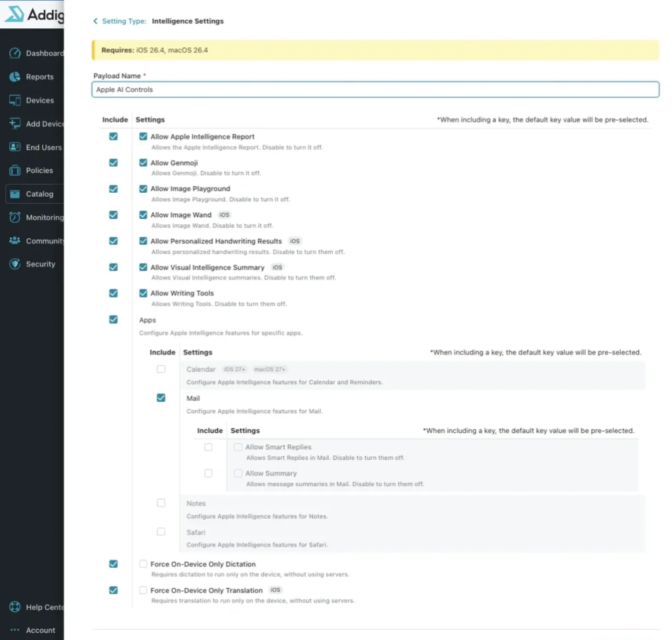Uncheck Include for the Apps section
Screen dimensions: 672x640
(x=113, y=319)
